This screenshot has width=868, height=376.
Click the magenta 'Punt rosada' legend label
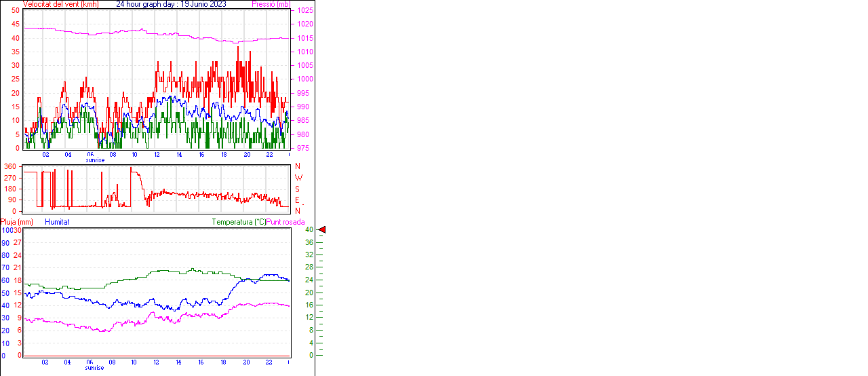[x=285, y=222]
